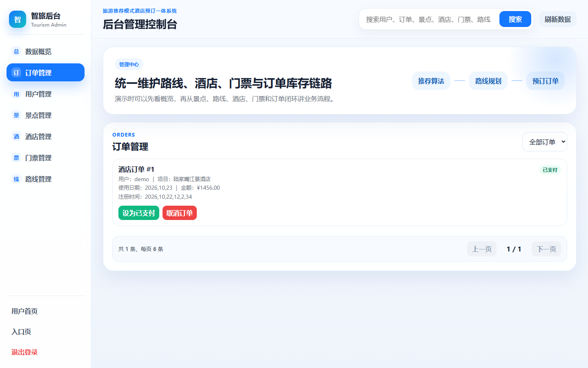Navigate to 酒店管理
This screenshot has height=368, width=588.
(45, 137)
